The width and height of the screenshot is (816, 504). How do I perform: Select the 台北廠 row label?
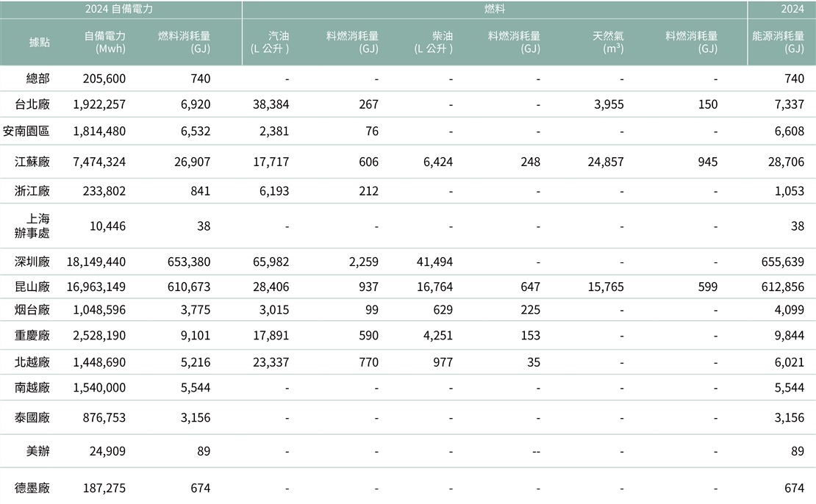click(32, 104)
